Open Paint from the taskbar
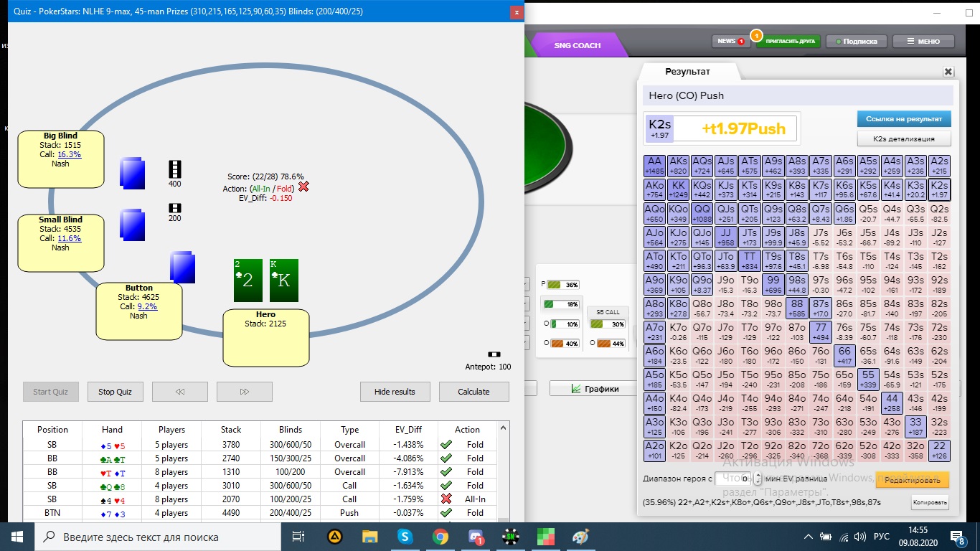Screen dimensions: 980x551 (x=580, y=537)
